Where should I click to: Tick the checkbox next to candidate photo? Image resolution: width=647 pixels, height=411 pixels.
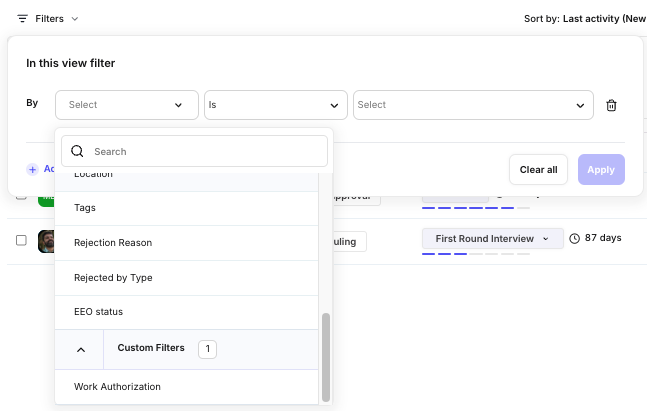tap(21, 240)
